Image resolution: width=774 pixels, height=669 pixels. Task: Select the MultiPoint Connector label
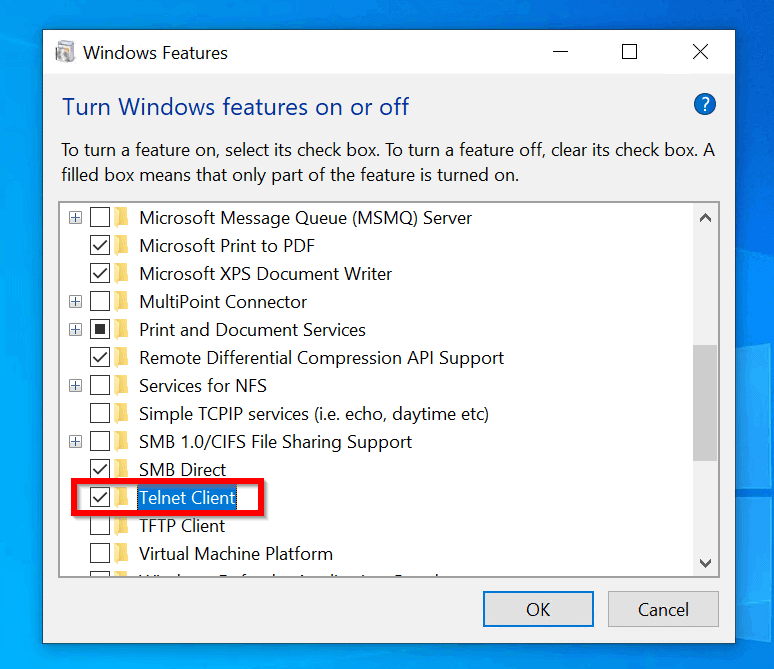[x=223, y=302]
